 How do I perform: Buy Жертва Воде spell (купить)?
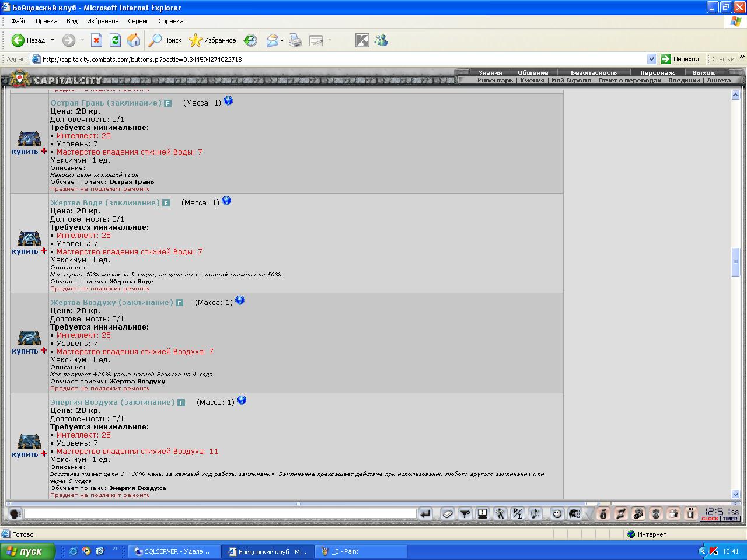tap(25, 251)
